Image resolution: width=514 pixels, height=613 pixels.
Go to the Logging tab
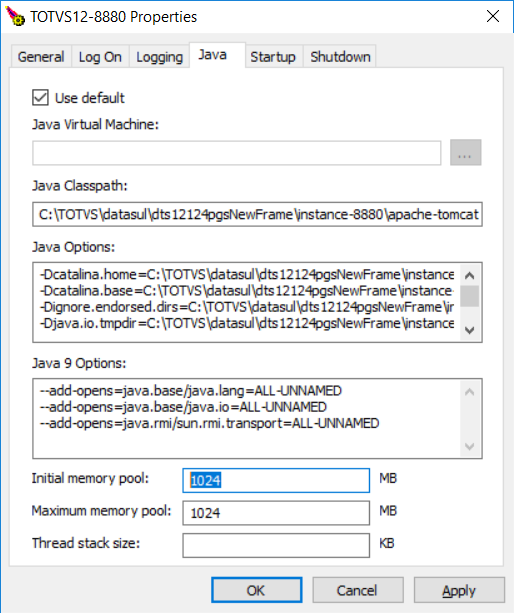pyautogui.click(x=159, y=57)
